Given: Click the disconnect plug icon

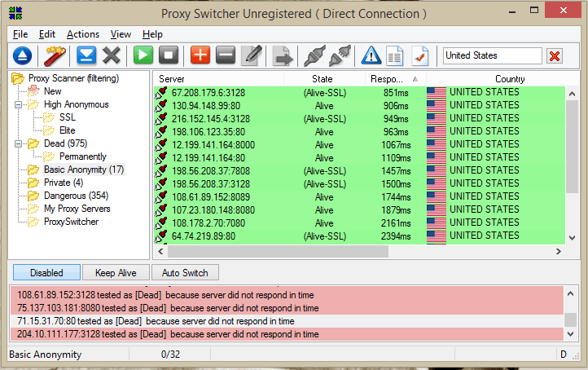Looking at the screenshot, I should pos(340,56).
